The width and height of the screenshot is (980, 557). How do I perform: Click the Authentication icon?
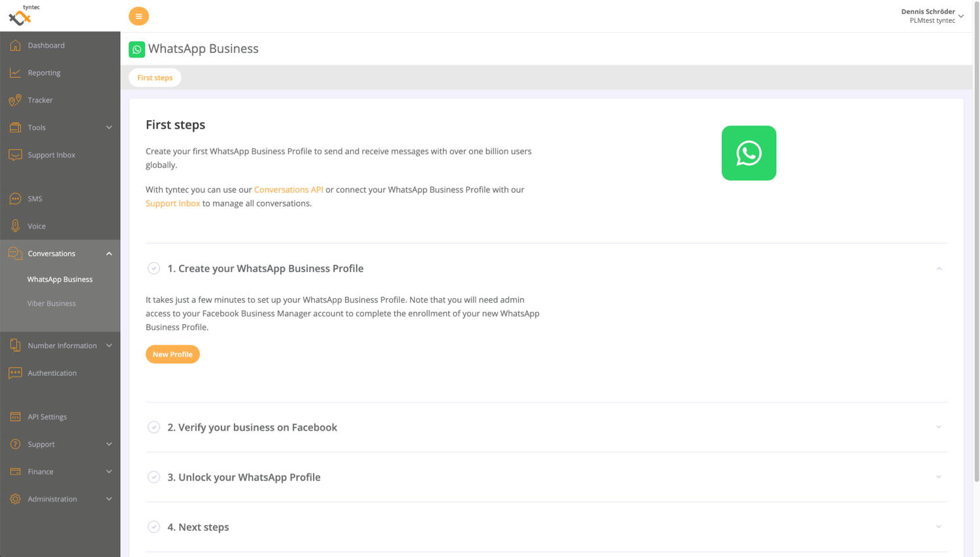[15, 373]
